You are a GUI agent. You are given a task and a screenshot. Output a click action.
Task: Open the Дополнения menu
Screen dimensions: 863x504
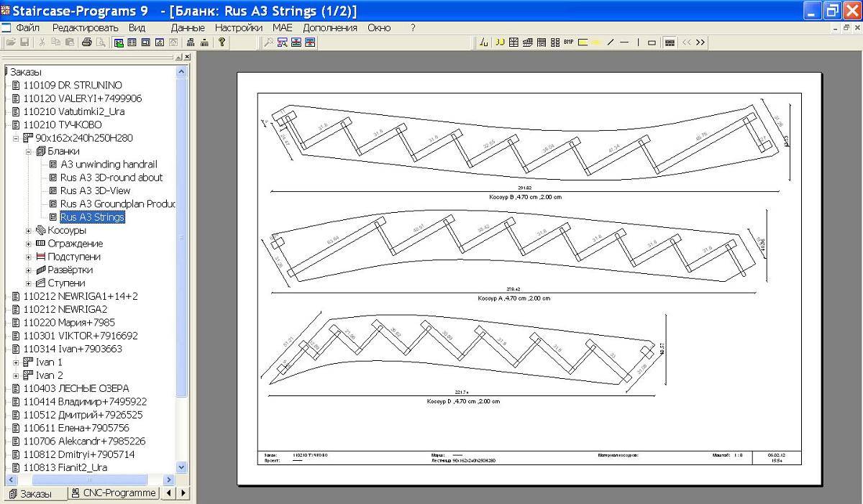(x=329, y=27)
